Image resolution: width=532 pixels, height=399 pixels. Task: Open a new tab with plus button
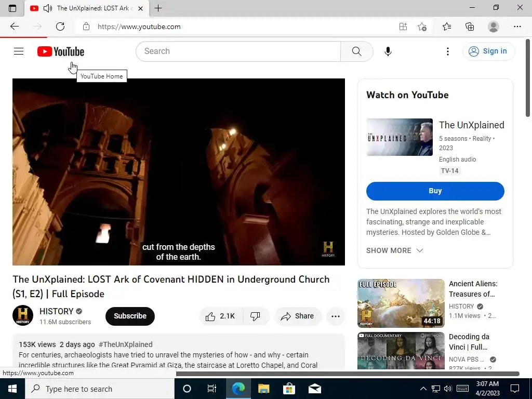[x=158, y=8]
